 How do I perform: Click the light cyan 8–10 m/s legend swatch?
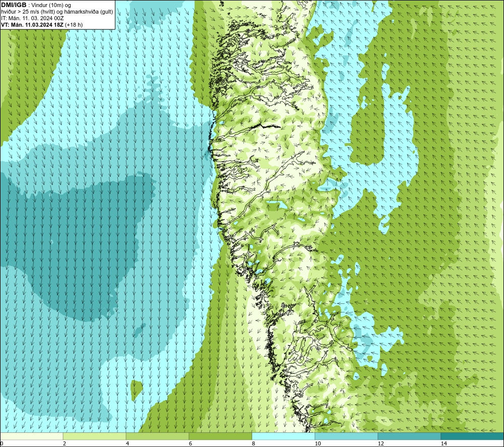click(283, 436)
